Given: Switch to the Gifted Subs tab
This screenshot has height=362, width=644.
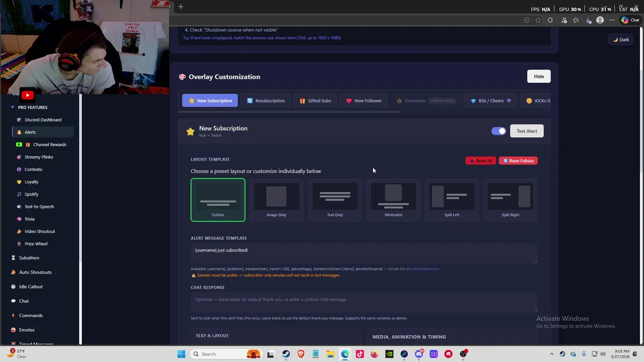Looking at the screenshot, I should pyautogui.click(x=315, y=101).
